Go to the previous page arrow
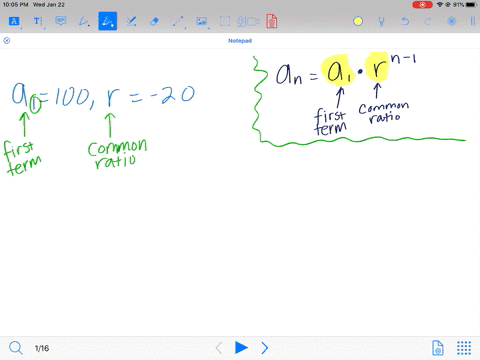 point(219,348)
